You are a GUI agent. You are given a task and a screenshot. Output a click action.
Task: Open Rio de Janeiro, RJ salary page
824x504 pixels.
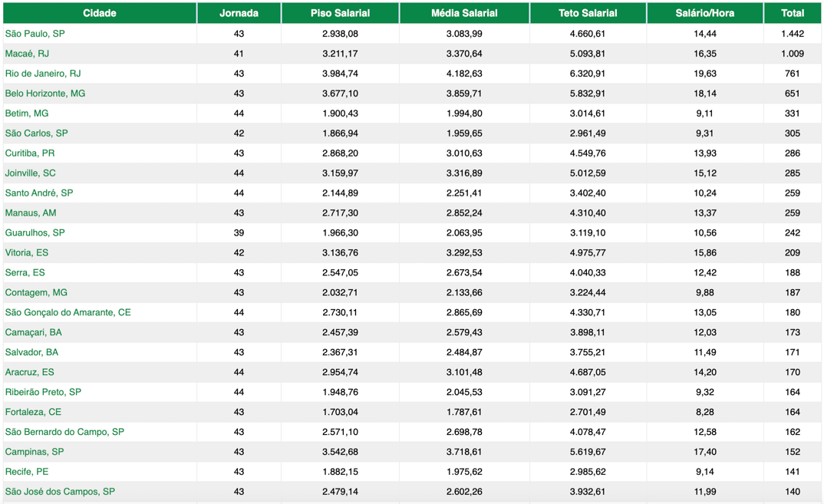pos(43,74)
